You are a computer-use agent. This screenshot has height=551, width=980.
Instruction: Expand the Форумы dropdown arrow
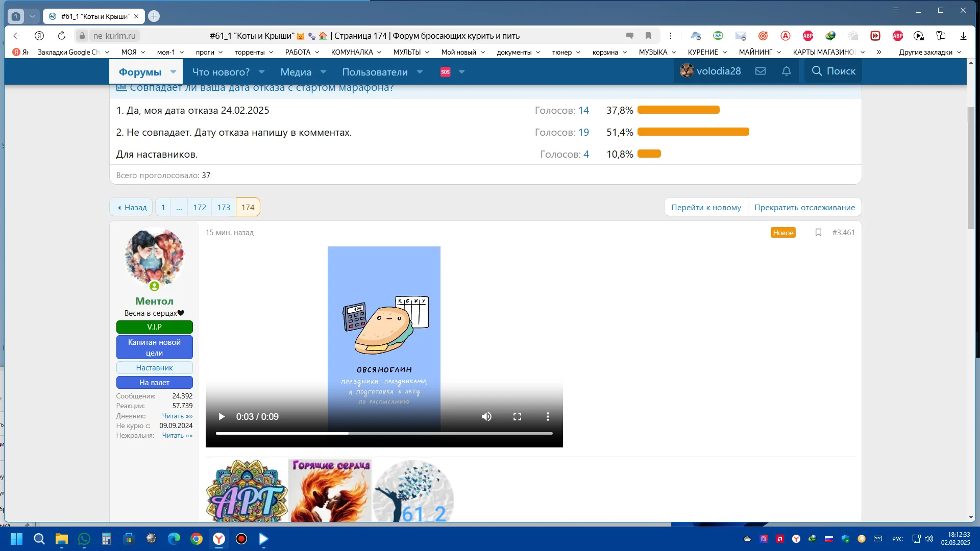[174, 72]
